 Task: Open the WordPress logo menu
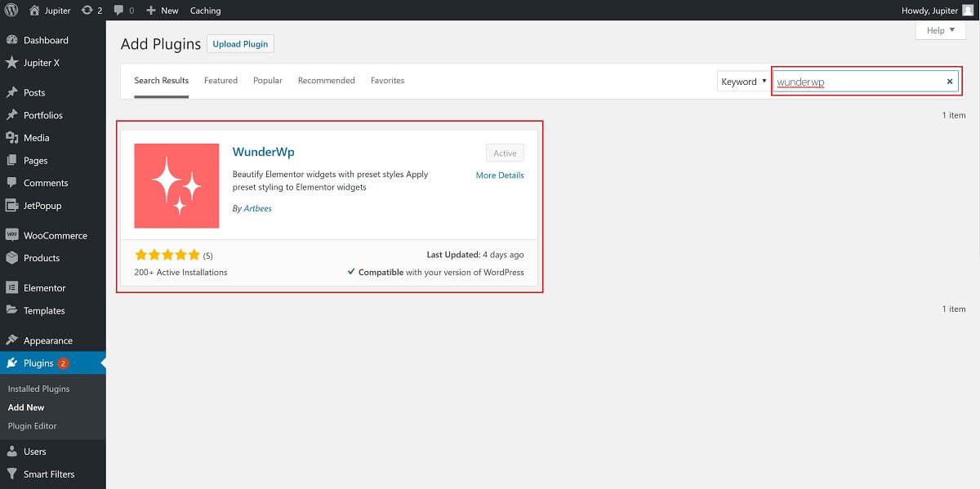pyautogui.click(x=11, y=11)
